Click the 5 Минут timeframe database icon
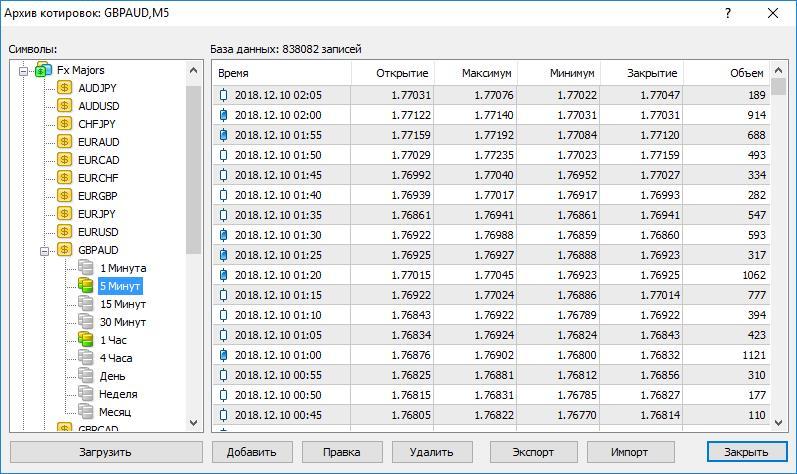This screenshot has width=797, height=474. 87,286
